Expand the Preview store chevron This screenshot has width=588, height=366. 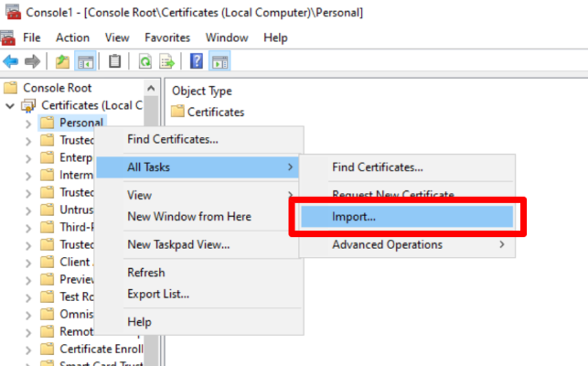pos(28,280)
